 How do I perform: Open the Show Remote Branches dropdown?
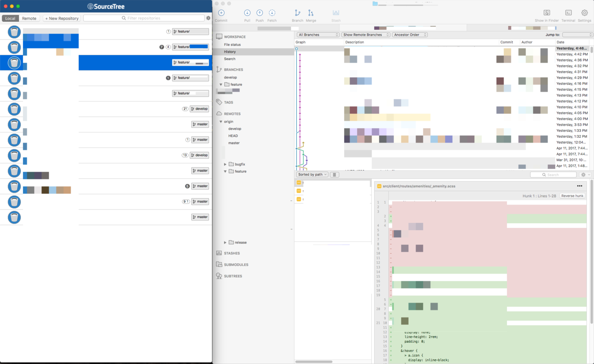point(366,35)
